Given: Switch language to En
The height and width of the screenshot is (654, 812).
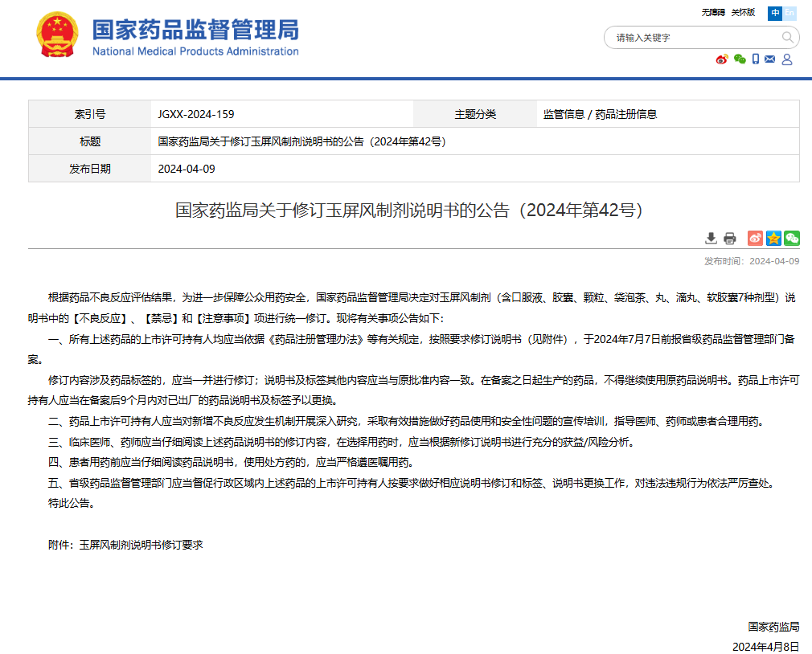Looking at the screenshot, I should 790,13.
